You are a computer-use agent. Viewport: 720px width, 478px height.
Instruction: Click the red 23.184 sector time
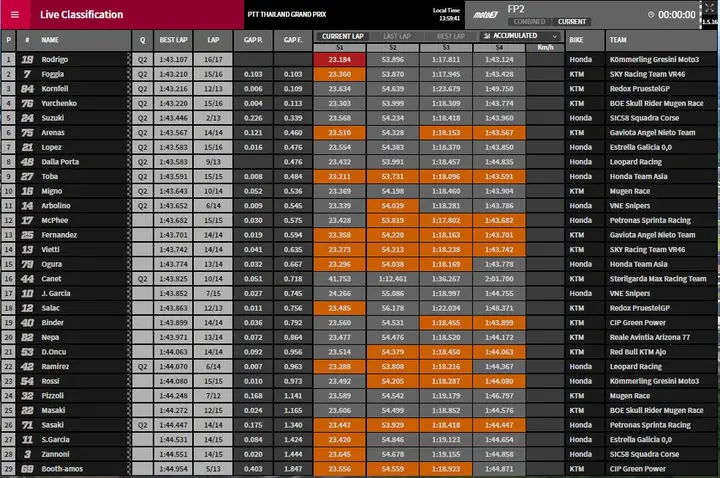pyautogui.click(x=340, y=59)
